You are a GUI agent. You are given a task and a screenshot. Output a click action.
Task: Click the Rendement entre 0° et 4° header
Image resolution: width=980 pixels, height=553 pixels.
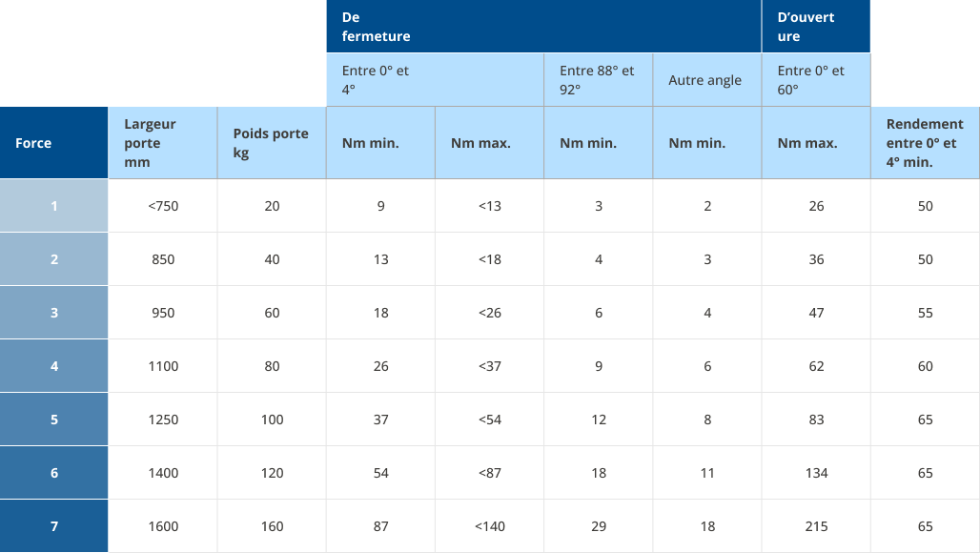tap(925, 143)
